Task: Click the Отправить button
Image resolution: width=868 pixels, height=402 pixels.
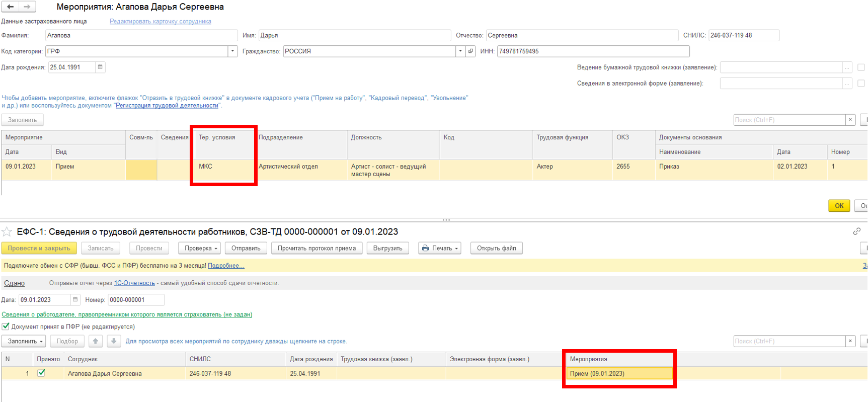Action: point(246,248)
